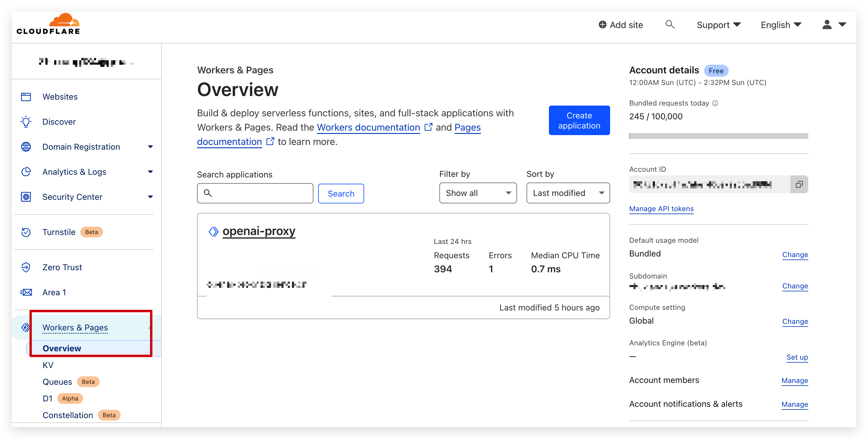Change the Compute setting
The image size is (868, 439).
(x=795, y=321)
